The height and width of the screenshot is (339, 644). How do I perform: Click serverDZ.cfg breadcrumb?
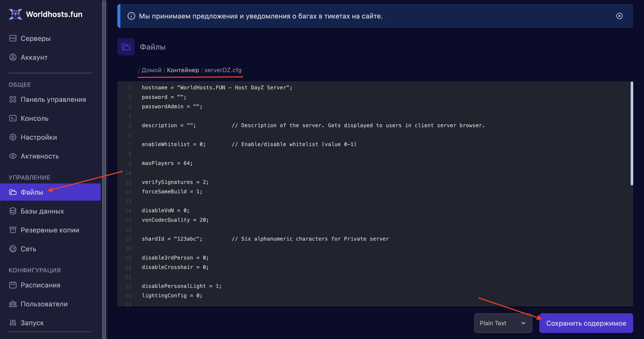point(223,70)
